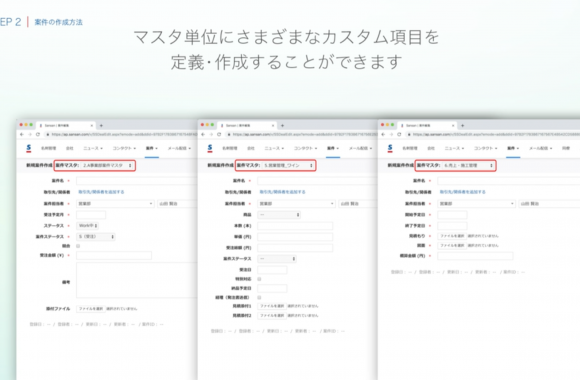Open コンタクト menu in right window
Image resolution: width=580 pixels, height=380 pixels.
click(x=486, y=148)
